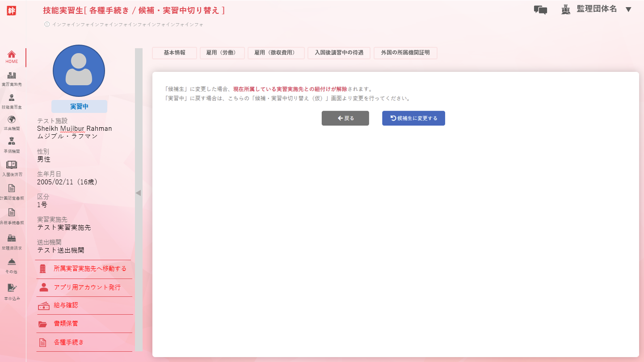Image resolution: width=644 pixels, height=362 pixels.
Task: Open the 本申込み sidebar icon
Action: [x=12, y=288]
